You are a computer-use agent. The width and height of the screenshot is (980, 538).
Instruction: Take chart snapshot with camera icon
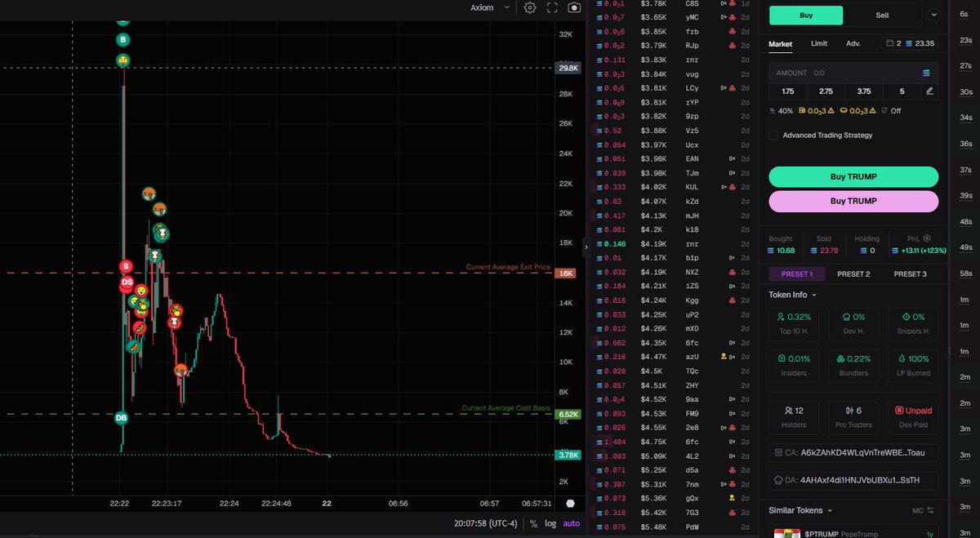(x=574, y=7)
